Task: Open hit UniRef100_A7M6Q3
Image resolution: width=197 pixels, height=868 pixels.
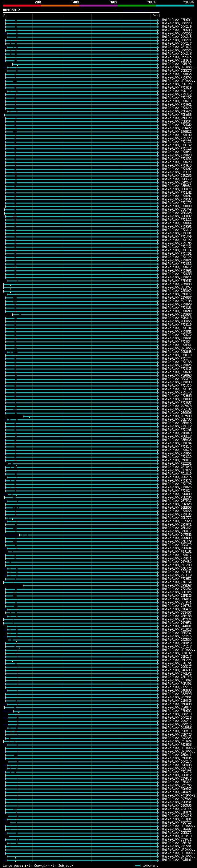Action: (x=177, y=30)
